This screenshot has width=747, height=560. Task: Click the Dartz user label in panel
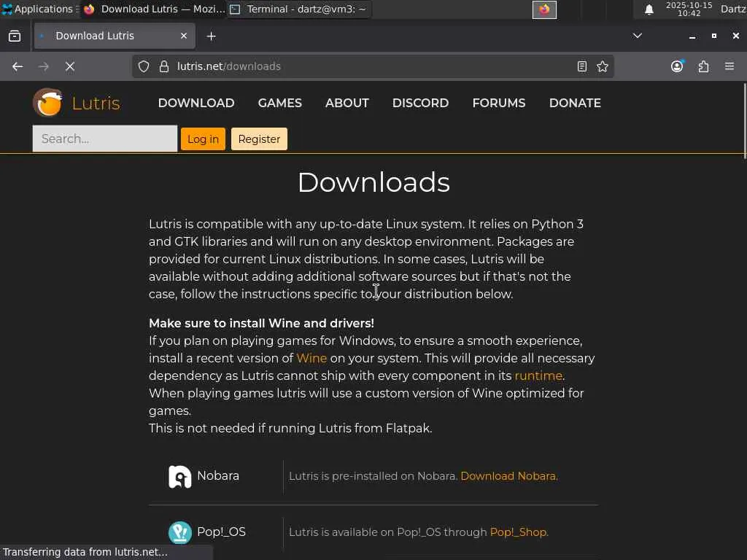(733, 9)
